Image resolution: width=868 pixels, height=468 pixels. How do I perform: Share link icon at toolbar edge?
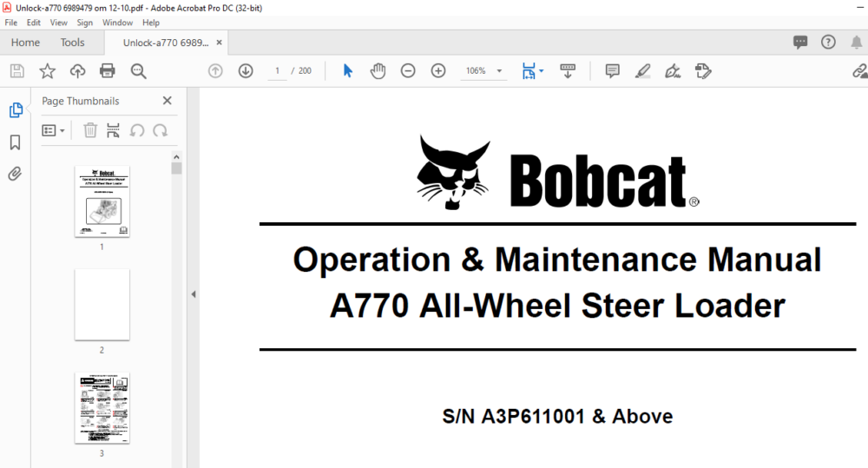coord(859,71)
